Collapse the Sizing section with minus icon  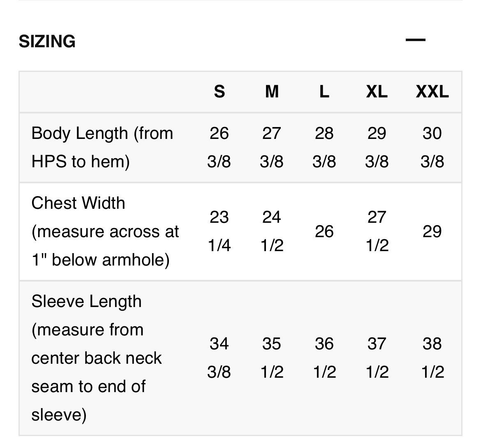[x=415, y=40]
